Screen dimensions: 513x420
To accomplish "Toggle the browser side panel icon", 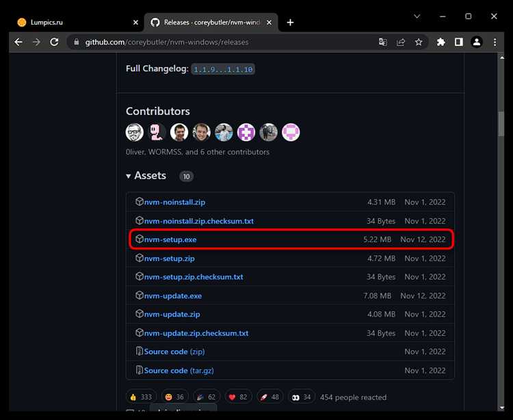I will [459, 42].
